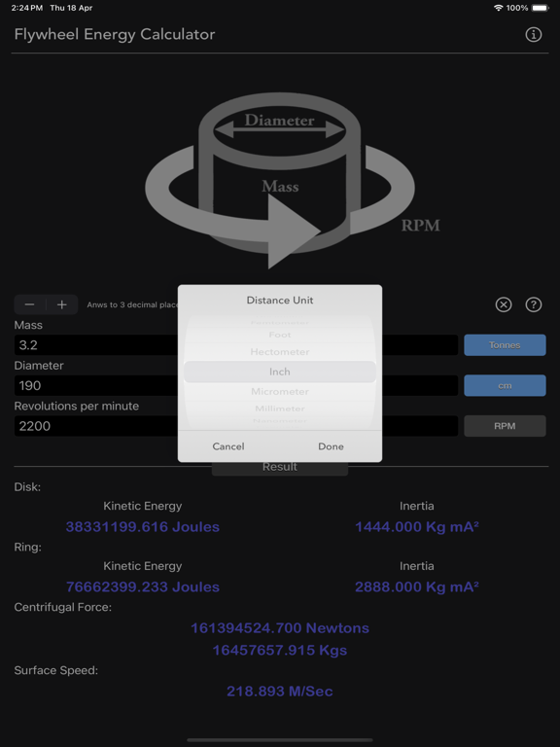Click the Mass input field with 3.2

point(236,345)
